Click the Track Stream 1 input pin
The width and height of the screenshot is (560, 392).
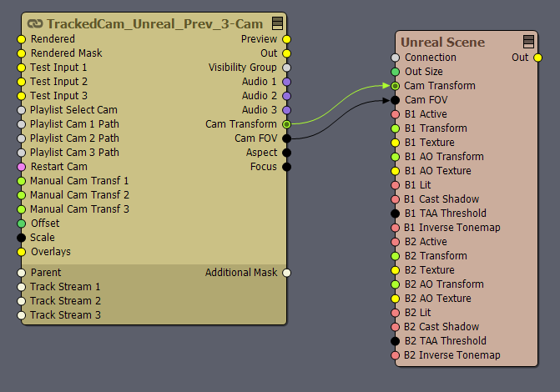(22, 287)
